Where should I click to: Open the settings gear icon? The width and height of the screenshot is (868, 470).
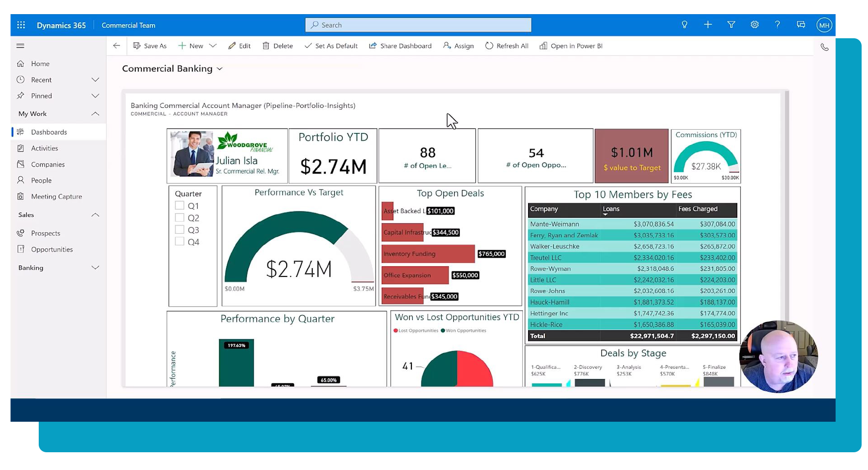tap(755, 25)
